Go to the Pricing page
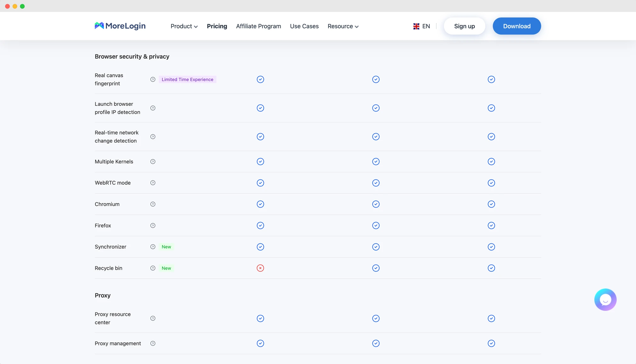This screenshot has width=636, height=364. click(217, 26)
